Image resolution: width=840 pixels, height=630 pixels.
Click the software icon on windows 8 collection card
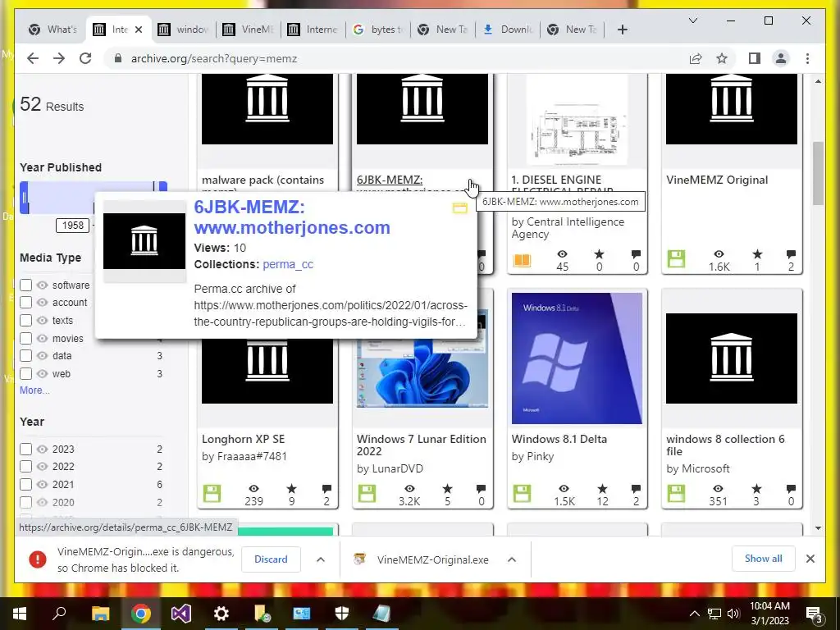click(676, 493)
